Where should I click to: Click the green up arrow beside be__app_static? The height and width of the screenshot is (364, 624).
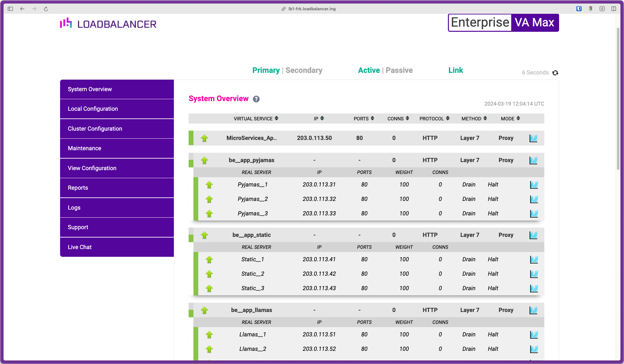point(204,235)
